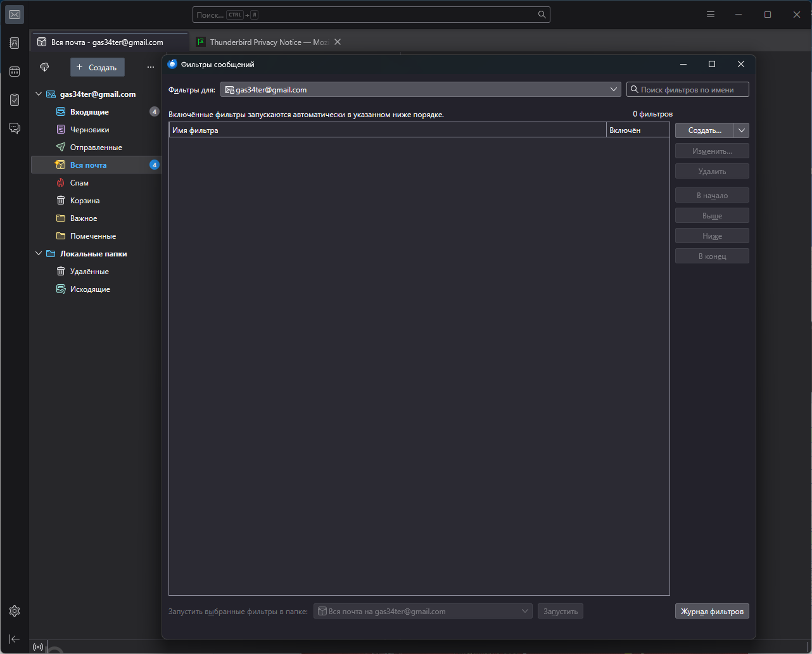Open the Chat sidebar icon
Image resolution: width=812 pixels, height=654 pixels.
pos(15,128)
